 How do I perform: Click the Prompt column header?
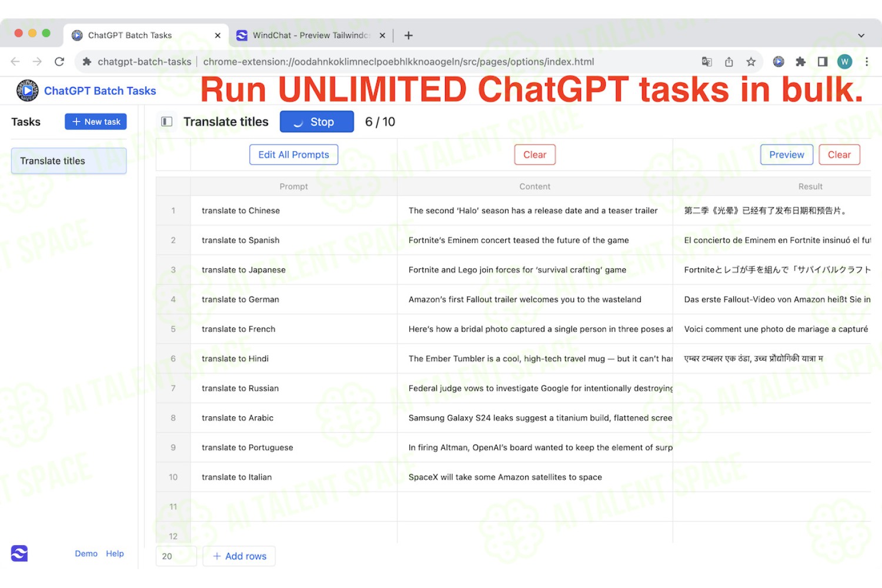[x=294, y=186]
